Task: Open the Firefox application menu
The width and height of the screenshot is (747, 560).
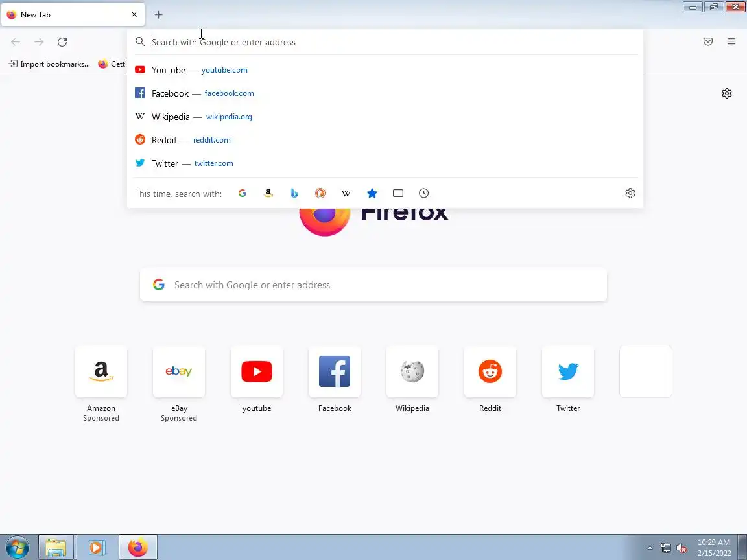Action: (731, 41)
